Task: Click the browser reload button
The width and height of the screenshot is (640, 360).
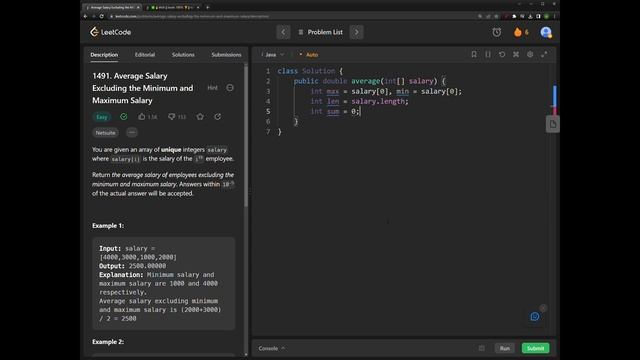Action: 102,16
